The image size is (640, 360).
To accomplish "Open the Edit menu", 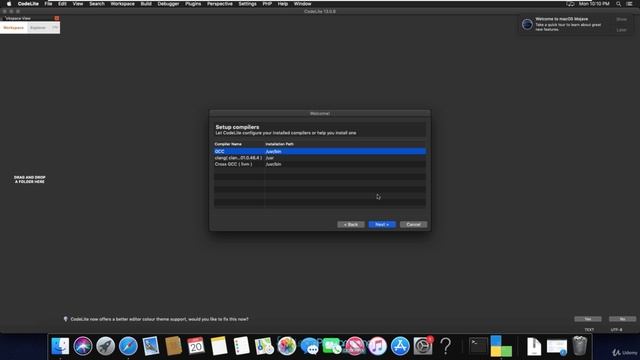I will 62,4.
